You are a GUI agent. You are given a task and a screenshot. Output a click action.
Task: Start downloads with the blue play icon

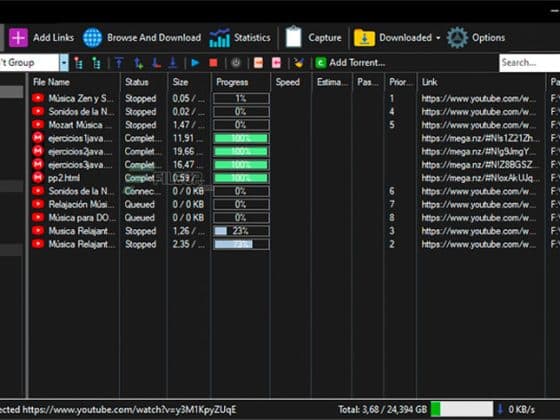coord(195,63)
